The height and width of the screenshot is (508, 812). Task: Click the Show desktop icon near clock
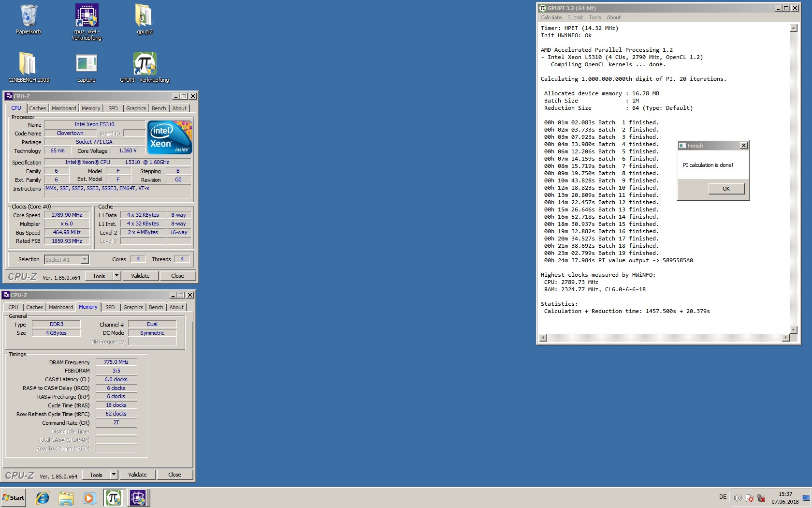[806, 498]
